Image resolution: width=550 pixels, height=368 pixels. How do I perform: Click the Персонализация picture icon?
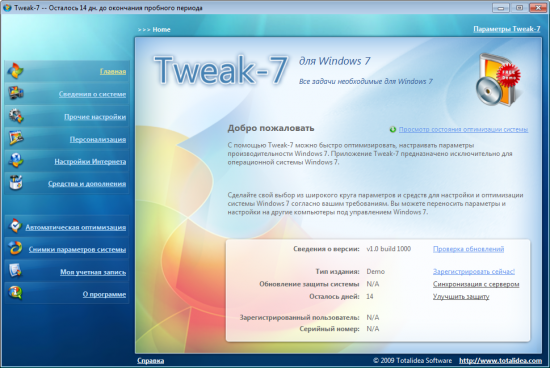(16, 138)
